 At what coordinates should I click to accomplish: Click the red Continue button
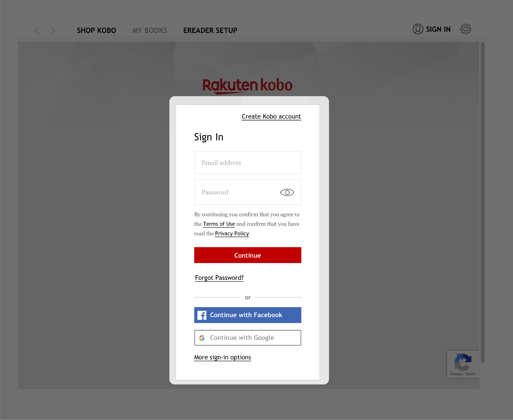[248, 255]
